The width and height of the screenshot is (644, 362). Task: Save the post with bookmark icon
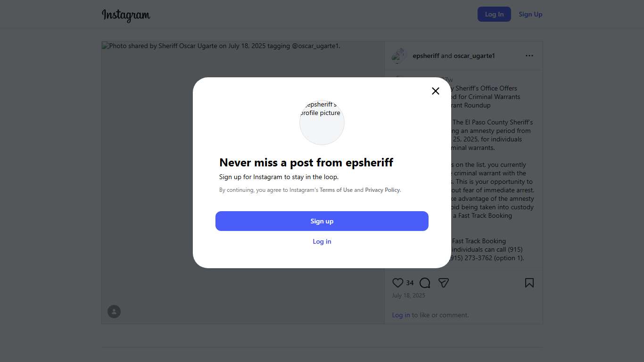pos(529,283)
